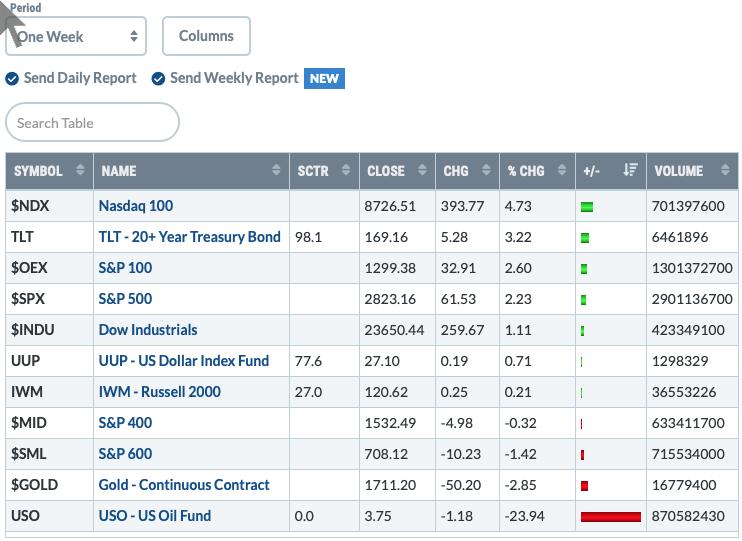Click percent change value 4.73
This screenshot has width=742, height=541.
[x=518, y=206]
